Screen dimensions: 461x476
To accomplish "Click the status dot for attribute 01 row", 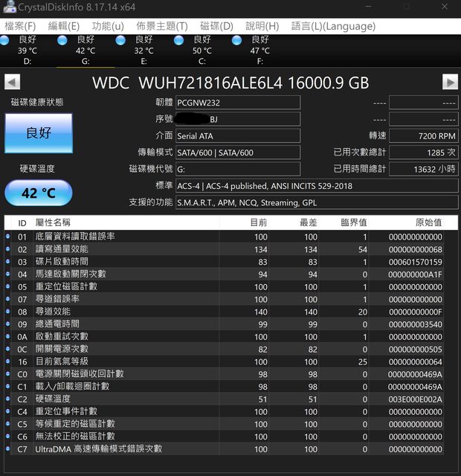I will coord(8,237).
